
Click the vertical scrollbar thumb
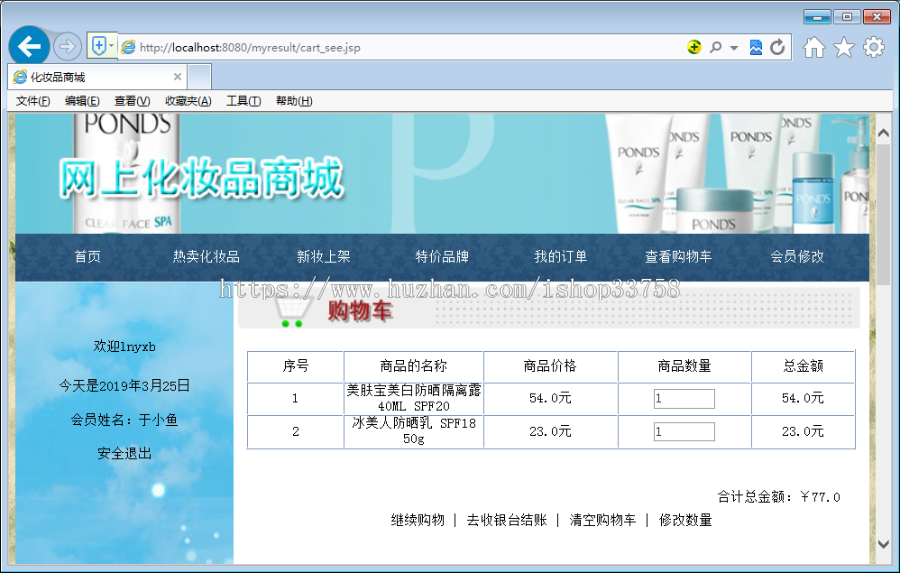(x=883, y=214)
